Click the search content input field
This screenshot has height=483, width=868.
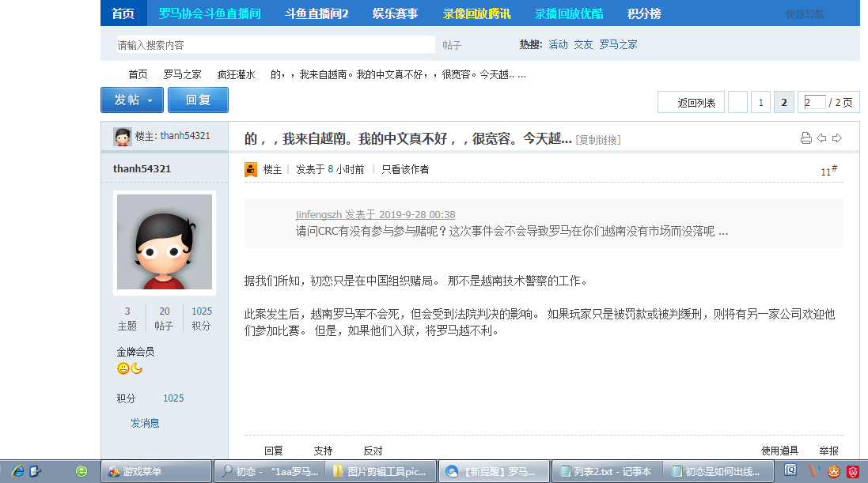click(x=273, y=45)
